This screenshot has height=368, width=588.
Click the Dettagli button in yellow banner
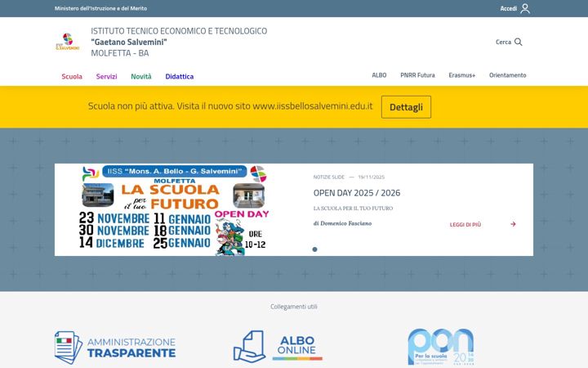[x=406, y=107]
